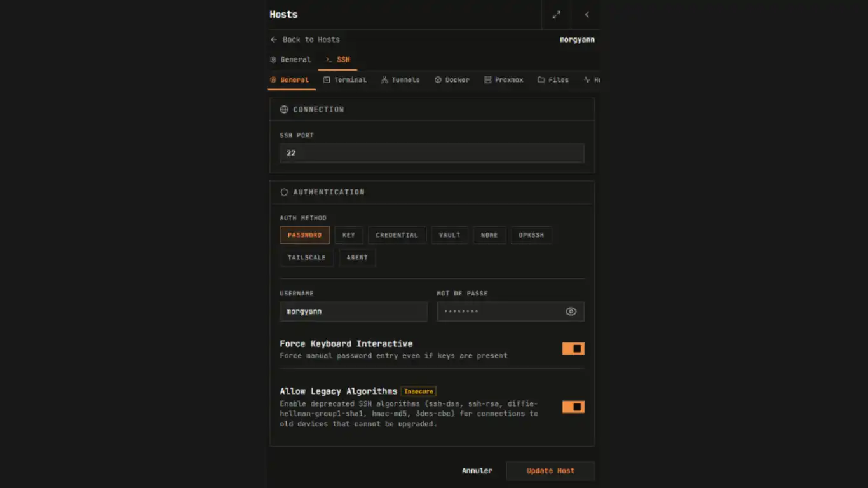
Task: Click the Insecure badge
Action: [x=419, y=391]
